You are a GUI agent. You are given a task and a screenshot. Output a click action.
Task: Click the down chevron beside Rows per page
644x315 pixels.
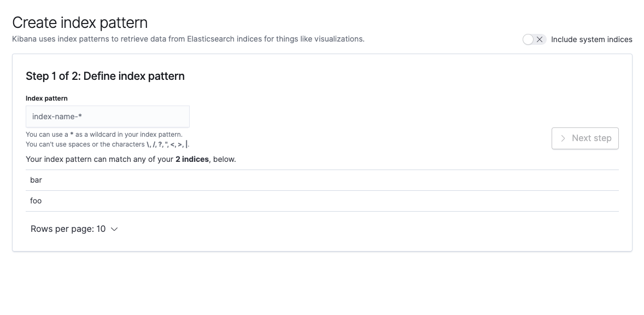click(115, 229)
